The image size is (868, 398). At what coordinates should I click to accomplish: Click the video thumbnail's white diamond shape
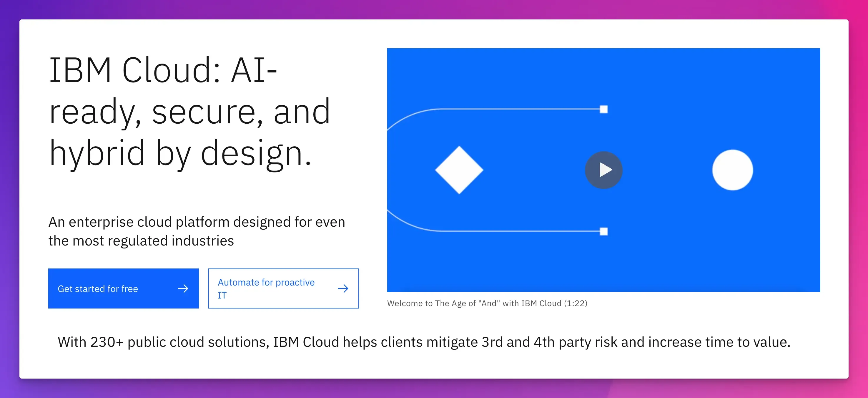(459, 170)
